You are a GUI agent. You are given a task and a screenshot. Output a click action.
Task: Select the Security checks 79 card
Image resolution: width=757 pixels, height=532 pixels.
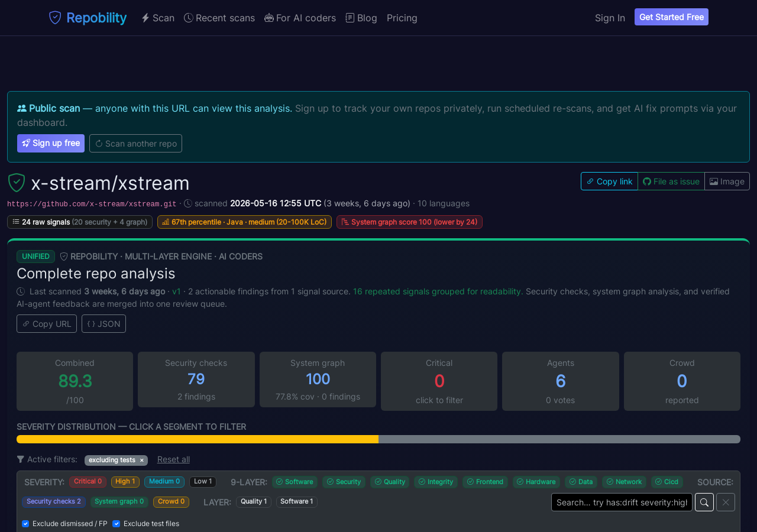(196, 379)
